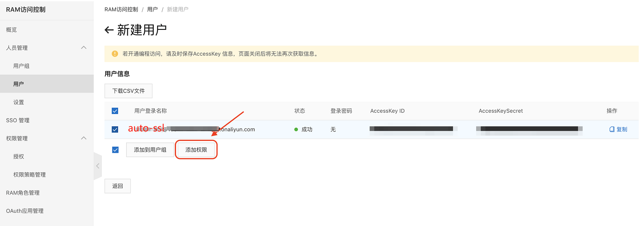Viewport: 644px width, 226px height.
Task: Click the back arrow beside 新建用户 title
Action: point(109,30)
